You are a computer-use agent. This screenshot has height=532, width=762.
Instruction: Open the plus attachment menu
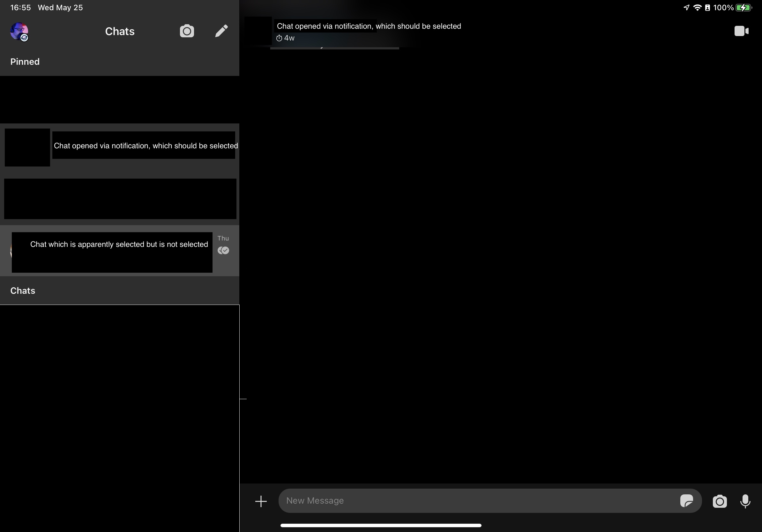tap(261, 501)
